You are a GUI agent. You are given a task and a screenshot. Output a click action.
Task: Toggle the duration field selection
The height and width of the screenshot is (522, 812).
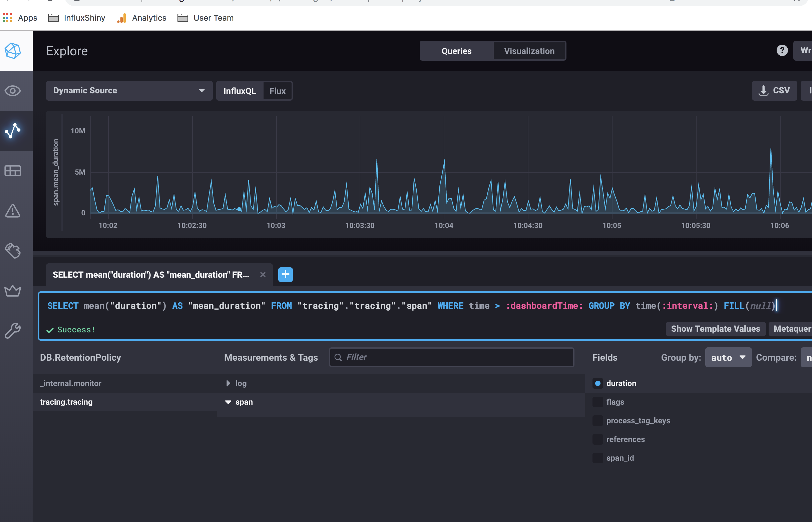(597, 383)
